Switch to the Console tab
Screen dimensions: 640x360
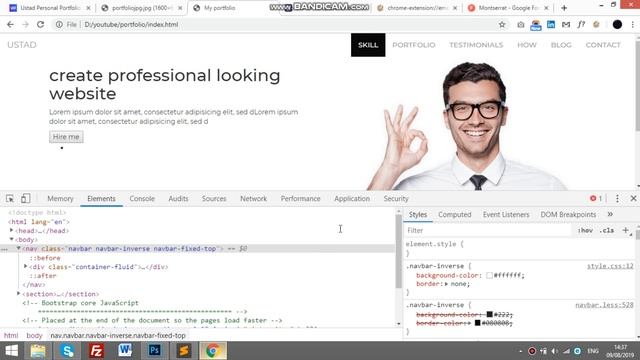point(142,198)
